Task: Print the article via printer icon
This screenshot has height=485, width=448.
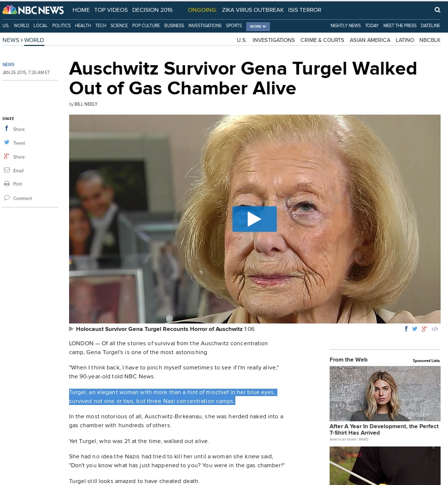Action: [x=7, y=184]
